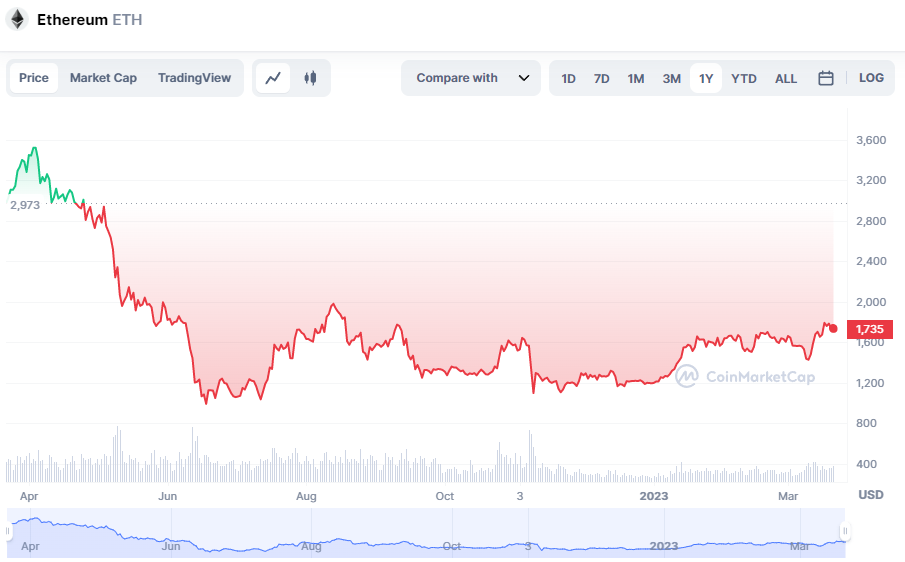Screen dimensions: 905x562
Task: Click the Ethereum ETH title text
Action: (x=89, y=20)
